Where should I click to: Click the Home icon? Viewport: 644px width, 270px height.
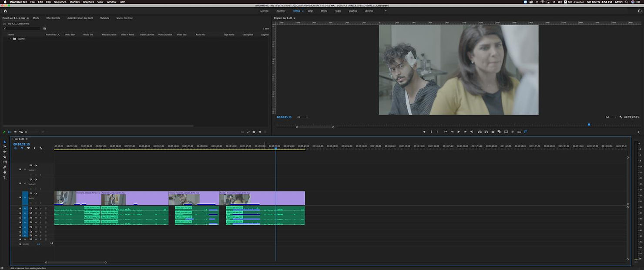point(5,10)
